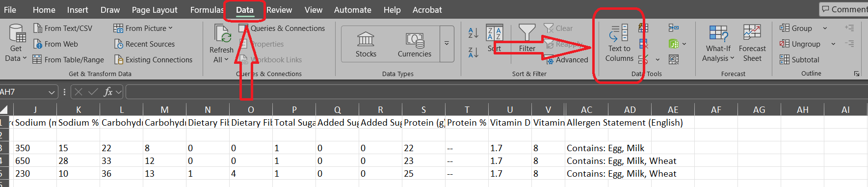
Task: Open the Forecast Sheet tool
Action: pos(752,43)
